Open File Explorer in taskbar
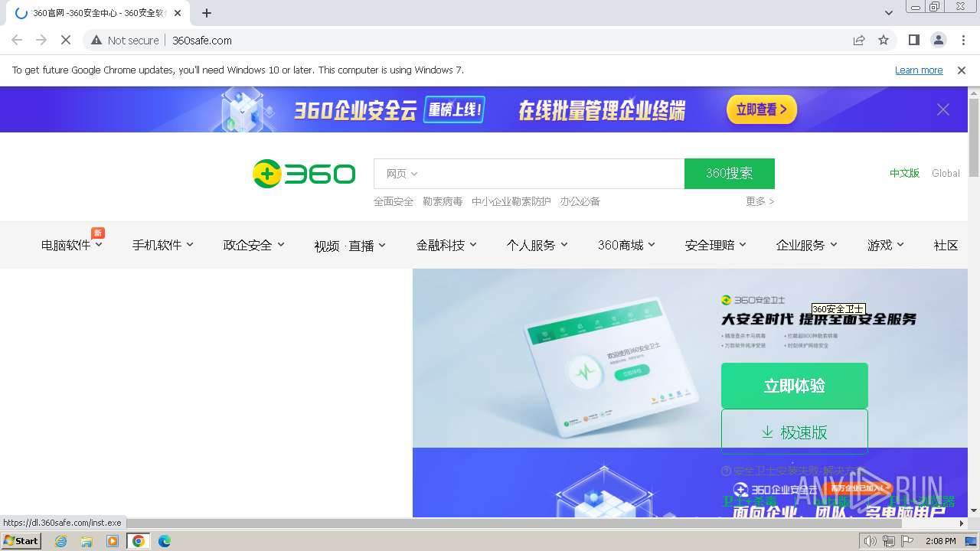980x551 pixels. click(87, 541)
